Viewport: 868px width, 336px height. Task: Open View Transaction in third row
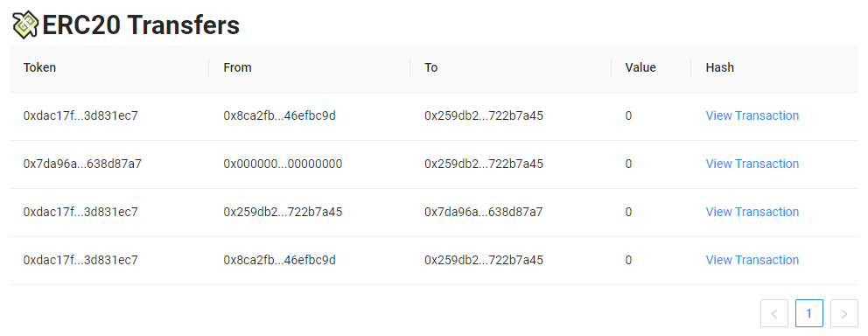coord(752,212)
